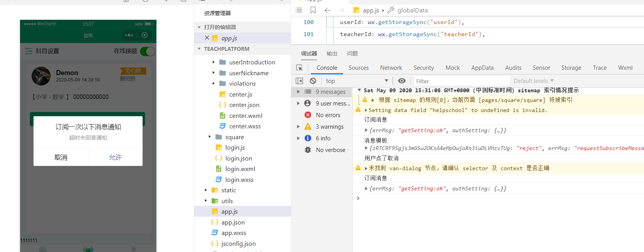
Task: Switch to the Sources tab
Action: point(359,68)
